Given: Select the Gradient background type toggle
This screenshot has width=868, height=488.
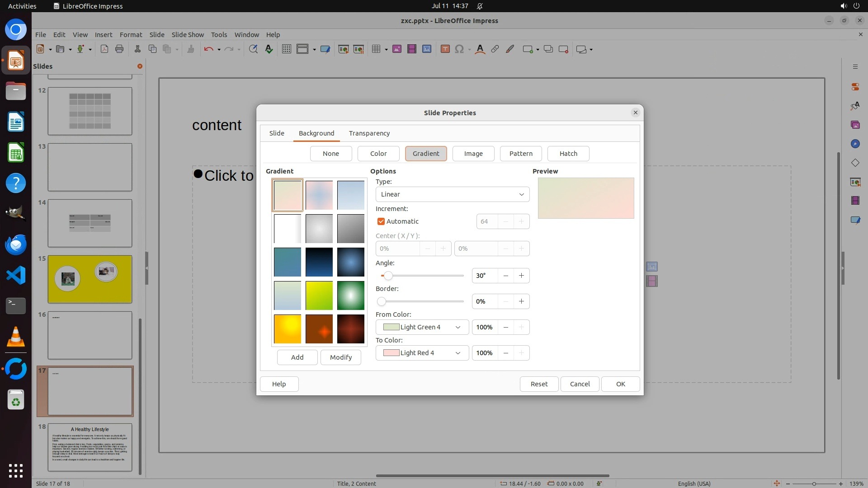Looking at the screenshot, I should (x=425, y=154).
